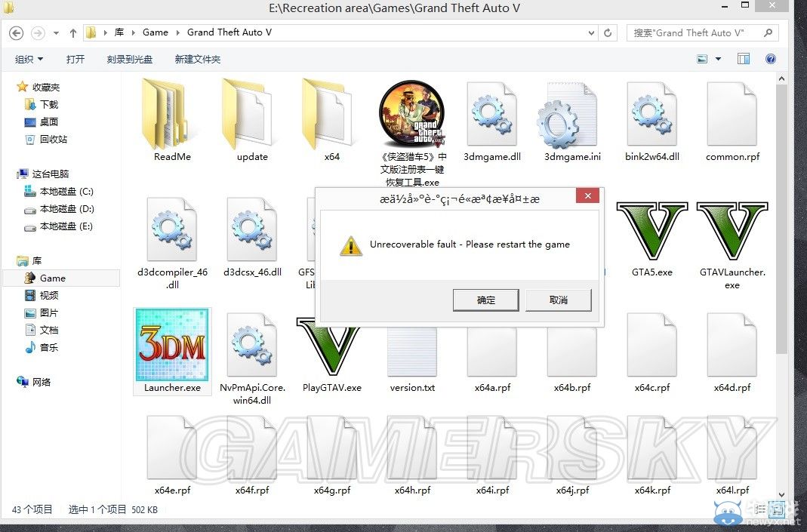Select the 3dmgame.ini settings file
Image resolution: width=807 pixels, height=532 pixels.
coord(571,115)
